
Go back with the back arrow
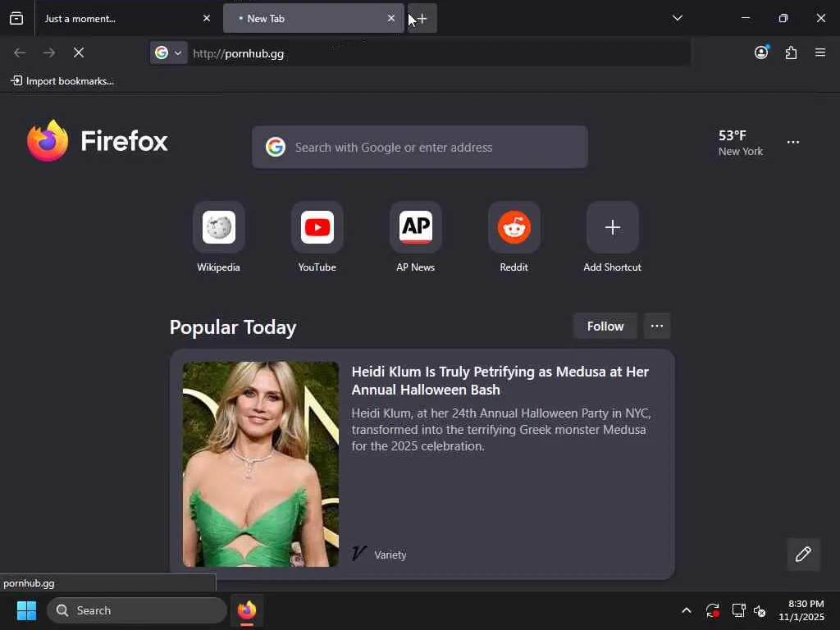[20, 52]
